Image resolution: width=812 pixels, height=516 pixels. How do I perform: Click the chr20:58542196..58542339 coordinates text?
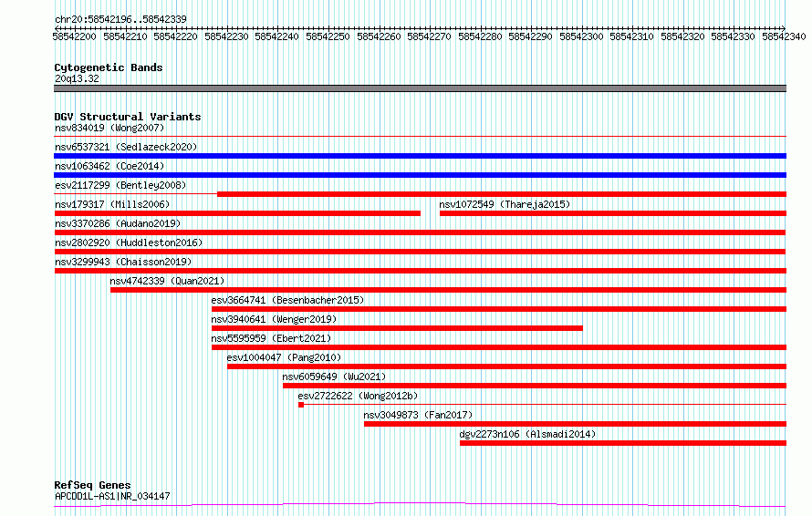[x=120, y=19]
